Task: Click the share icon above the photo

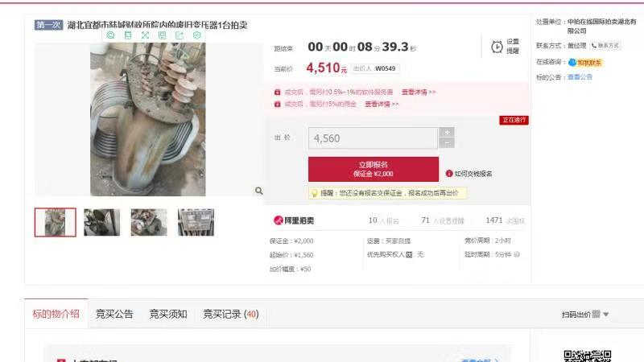Action: coord(180,35)
